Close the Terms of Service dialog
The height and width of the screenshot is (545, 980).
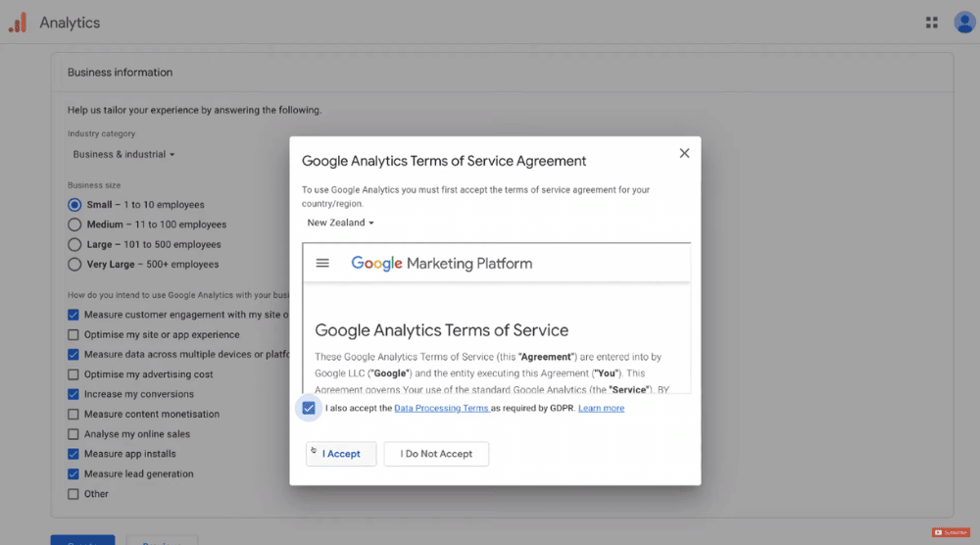click(x=684, y=153)
